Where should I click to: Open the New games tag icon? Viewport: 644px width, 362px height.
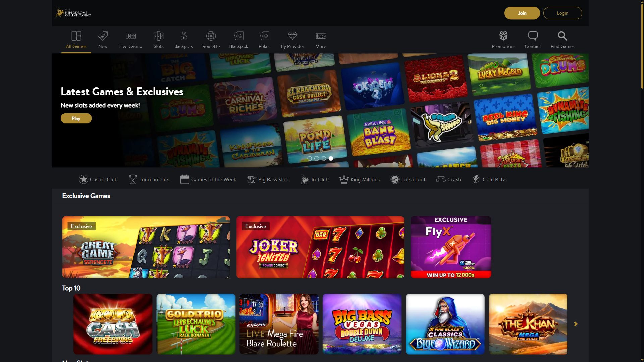(103, 36)
